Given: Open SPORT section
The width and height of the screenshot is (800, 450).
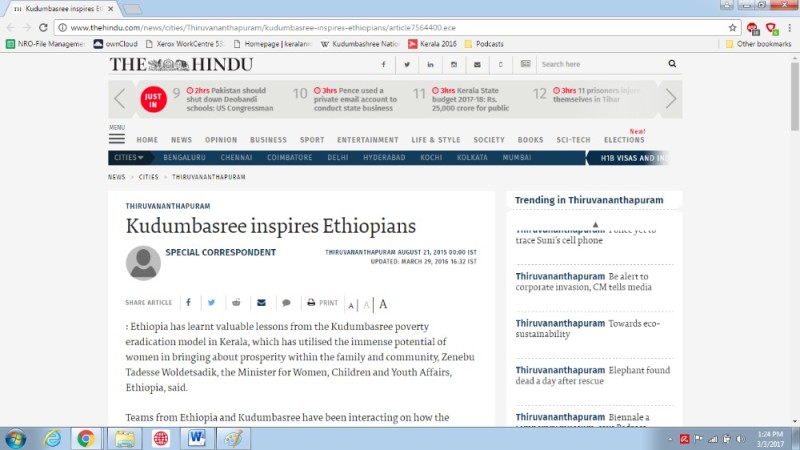Looking at the screenshot, I should point(312,140).
